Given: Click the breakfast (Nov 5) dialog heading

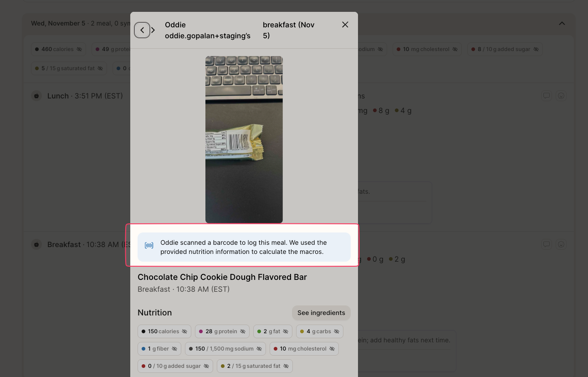Looking at the screenshot, I should 289,30.
